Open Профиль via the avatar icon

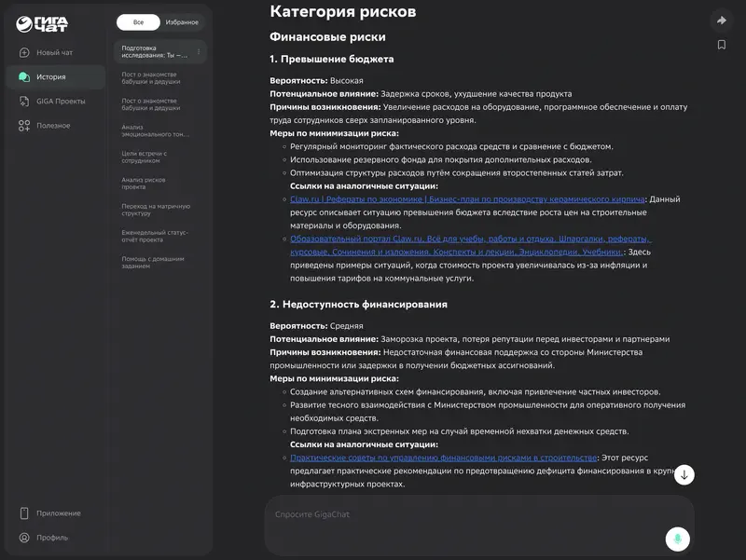click(x=45, y=536)
